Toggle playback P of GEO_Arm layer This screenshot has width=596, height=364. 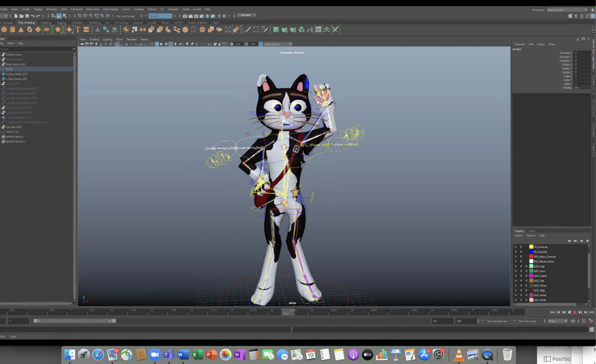coord(521,271)
